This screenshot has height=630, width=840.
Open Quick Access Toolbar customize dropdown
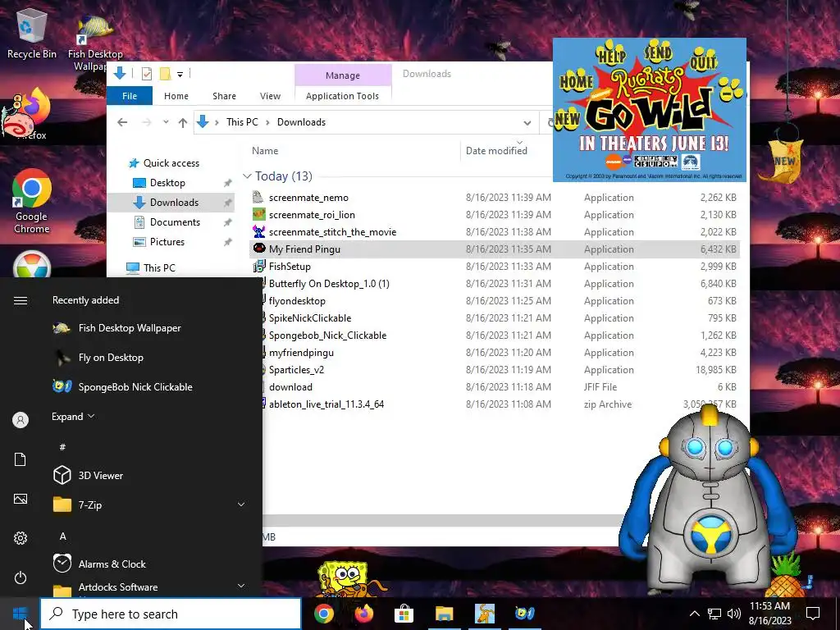180,74
